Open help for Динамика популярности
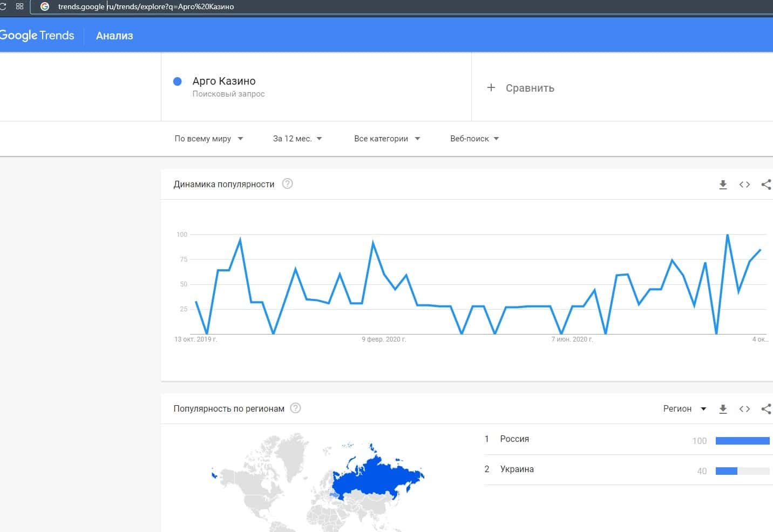 [x=288, y=184]
